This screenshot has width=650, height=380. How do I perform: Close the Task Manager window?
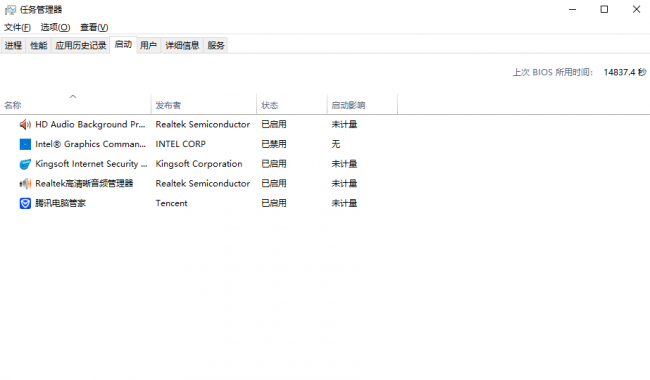click(636, 10)
